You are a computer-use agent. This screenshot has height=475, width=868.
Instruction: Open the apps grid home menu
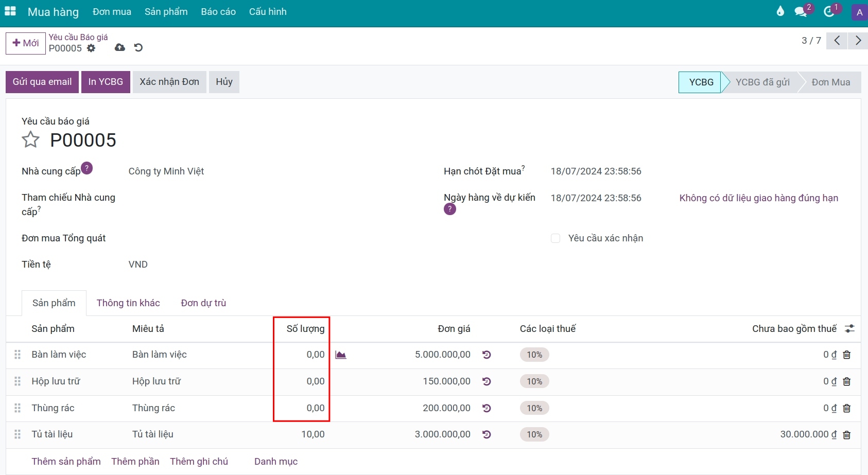10,11
